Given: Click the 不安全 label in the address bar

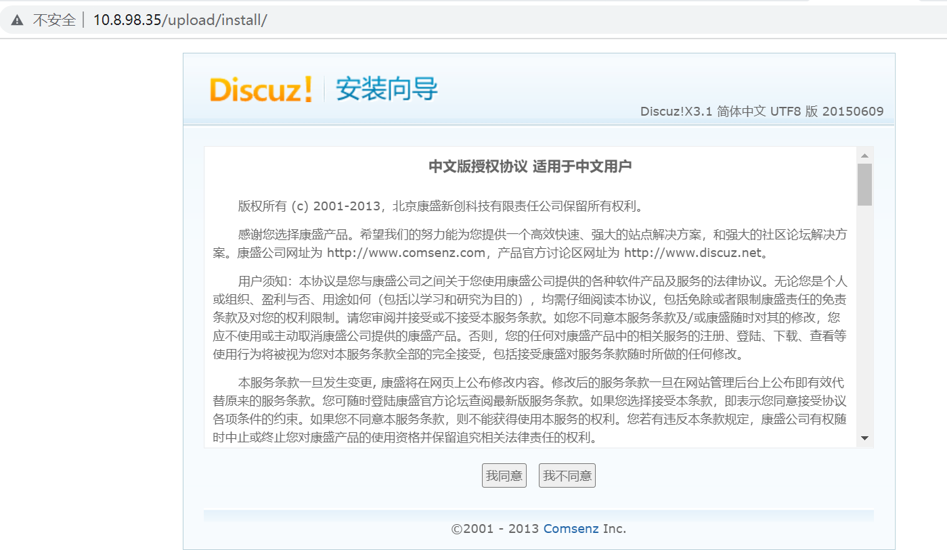Looking at the screenshot, I should coord(54,20).
